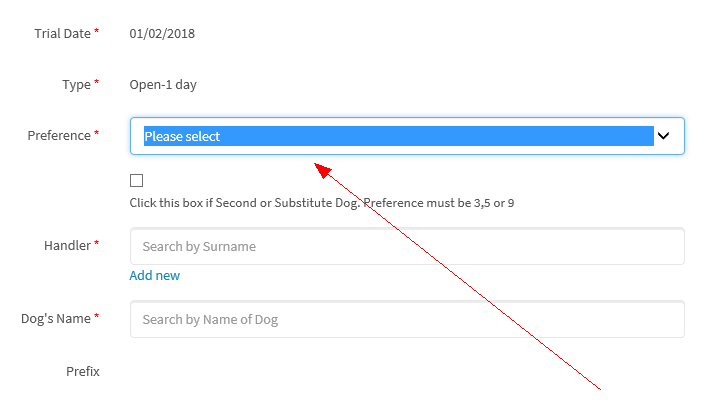The image size is (727, 412).
Task: Click the Preference field label
Action: tap(59, 135)
